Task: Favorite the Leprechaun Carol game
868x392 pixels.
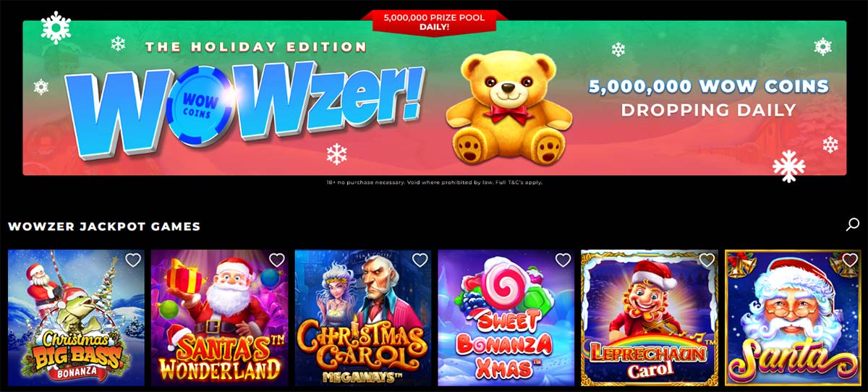Action: [x=707, y=260]
